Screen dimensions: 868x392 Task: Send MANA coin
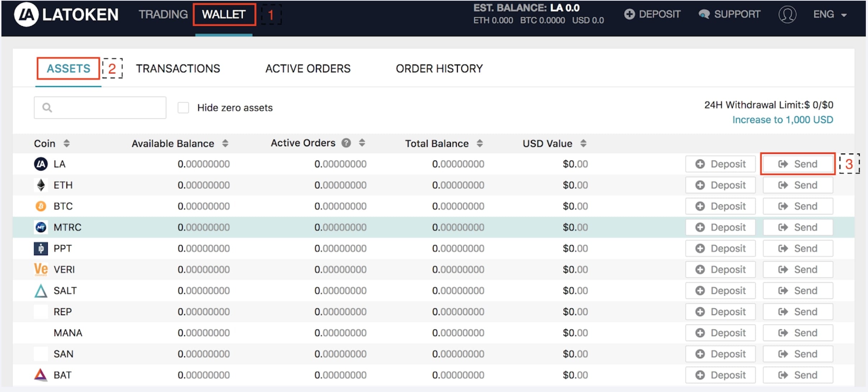click(798, 333)
